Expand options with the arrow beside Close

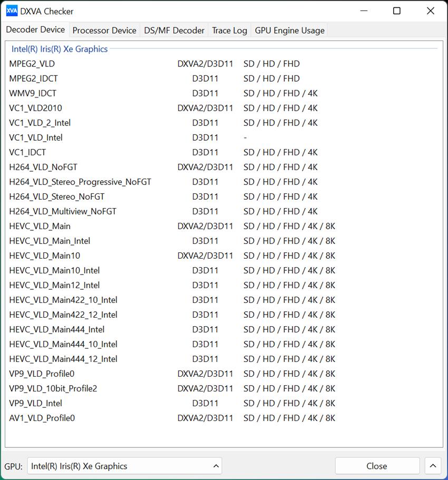[433, 466]
